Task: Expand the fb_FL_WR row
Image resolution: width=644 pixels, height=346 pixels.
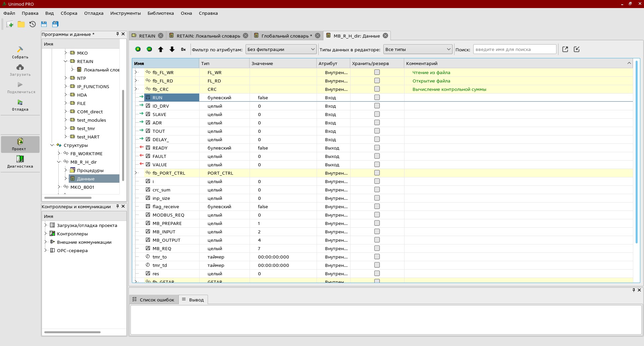Action: pyautogui.click(x=136, y=72)
